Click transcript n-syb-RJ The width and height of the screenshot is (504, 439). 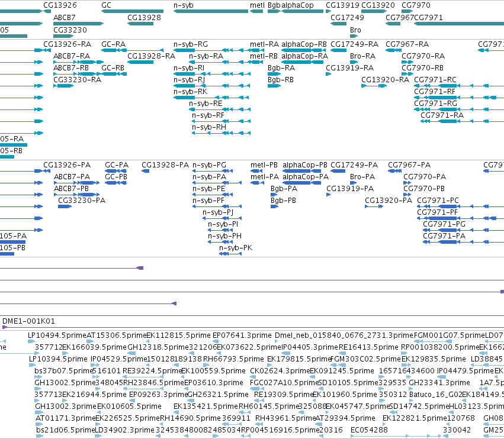pos(190,80)
